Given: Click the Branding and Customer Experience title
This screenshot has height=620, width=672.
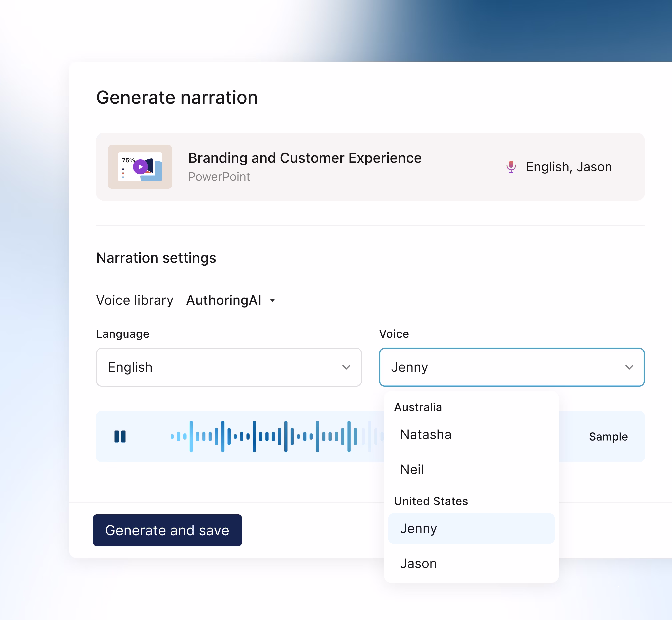Looking at the screenshot, I should point(305,158).
